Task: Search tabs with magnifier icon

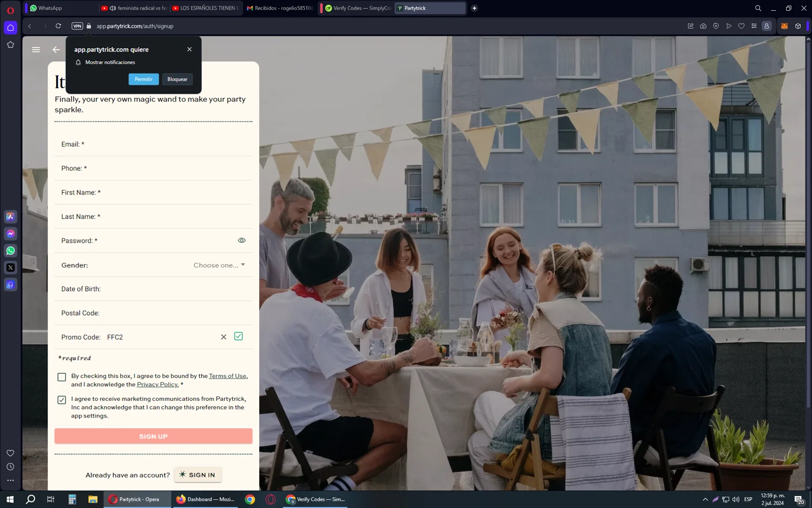Action: click(758, 8)
